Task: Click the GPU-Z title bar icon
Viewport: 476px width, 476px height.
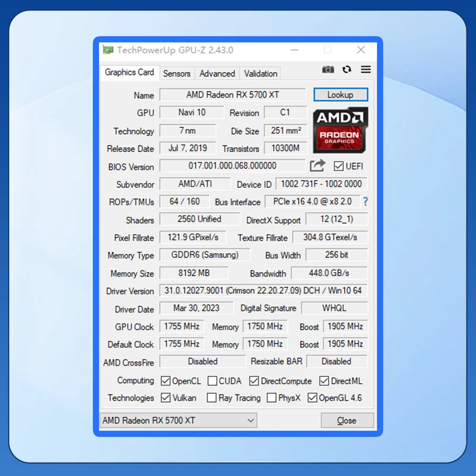Action: 108,50
